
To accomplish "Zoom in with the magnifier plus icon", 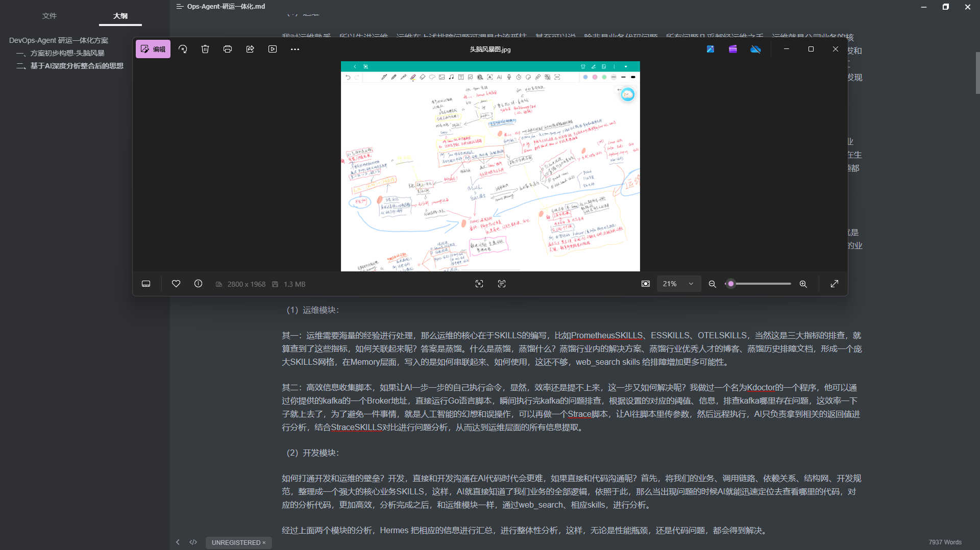I will click(803, 284).
